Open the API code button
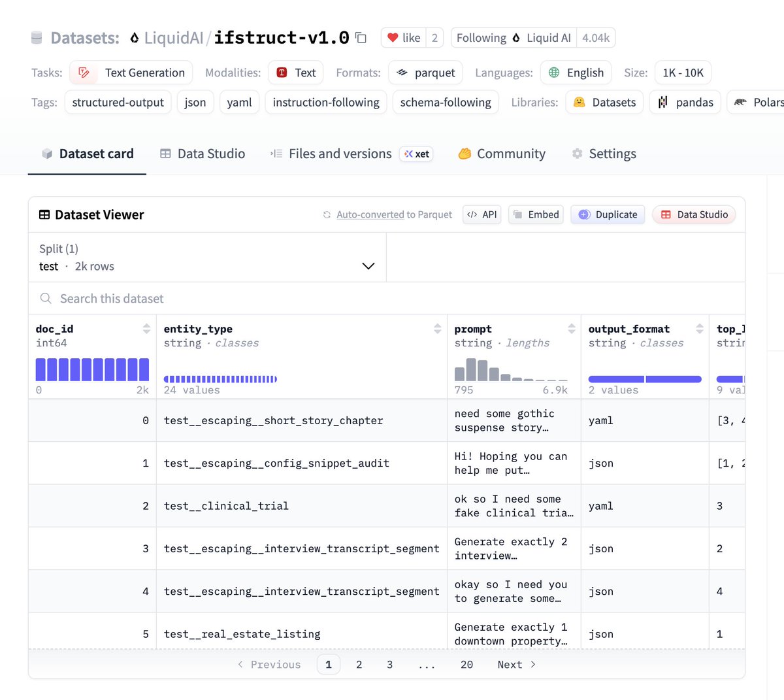784x700 pixels. tap(482, 214)
